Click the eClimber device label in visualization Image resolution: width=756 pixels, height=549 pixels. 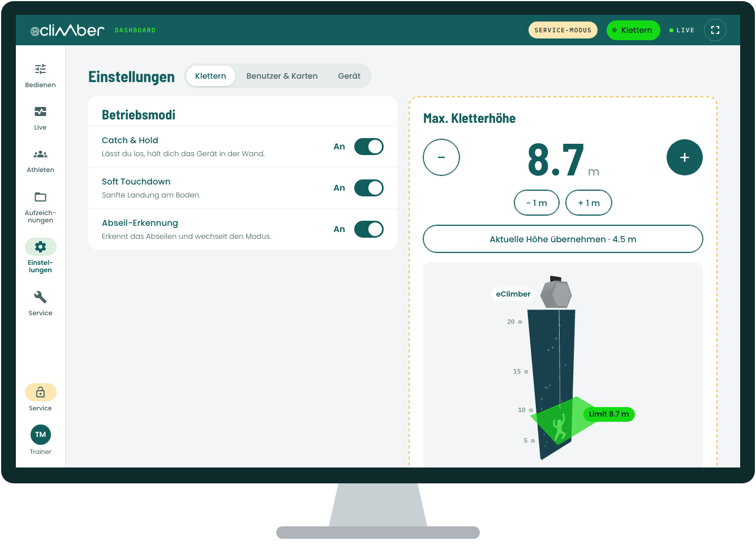click(513, 294)
